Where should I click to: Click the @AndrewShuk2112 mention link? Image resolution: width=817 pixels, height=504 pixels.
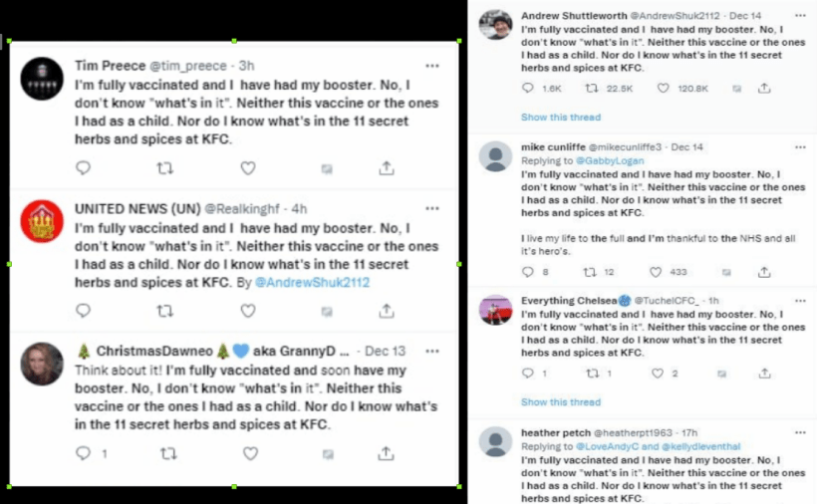coord(312,283)
